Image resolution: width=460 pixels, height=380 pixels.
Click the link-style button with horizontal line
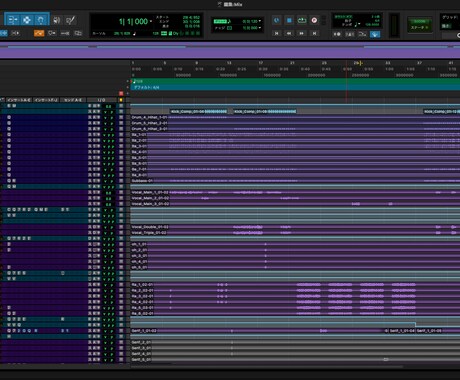(65, 33)
